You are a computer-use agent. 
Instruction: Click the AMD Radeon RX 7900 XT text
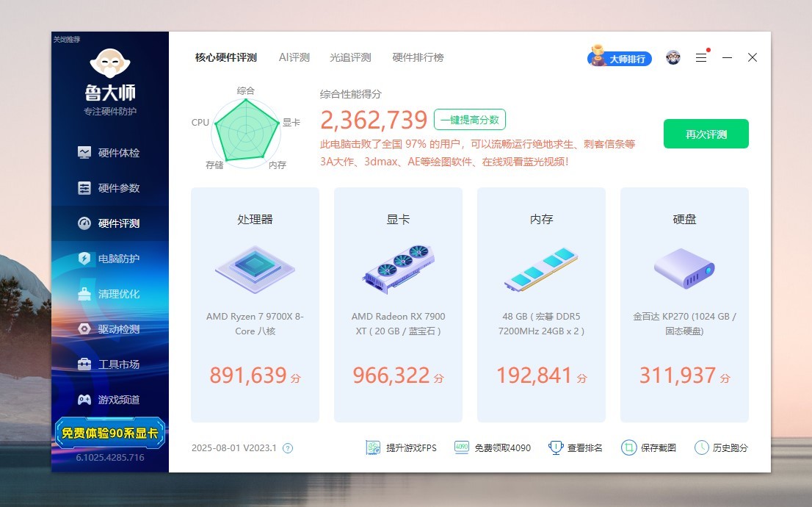(398, 323)
